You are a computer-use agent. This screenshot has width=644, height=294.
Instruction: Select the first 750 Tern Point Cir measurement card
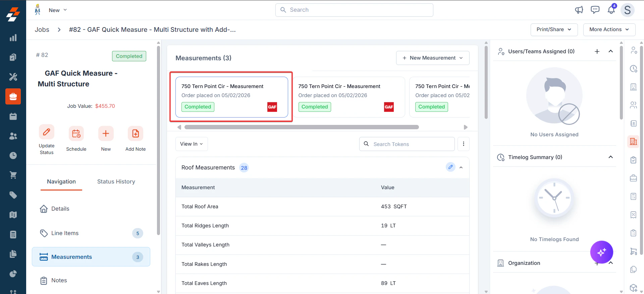232,97
